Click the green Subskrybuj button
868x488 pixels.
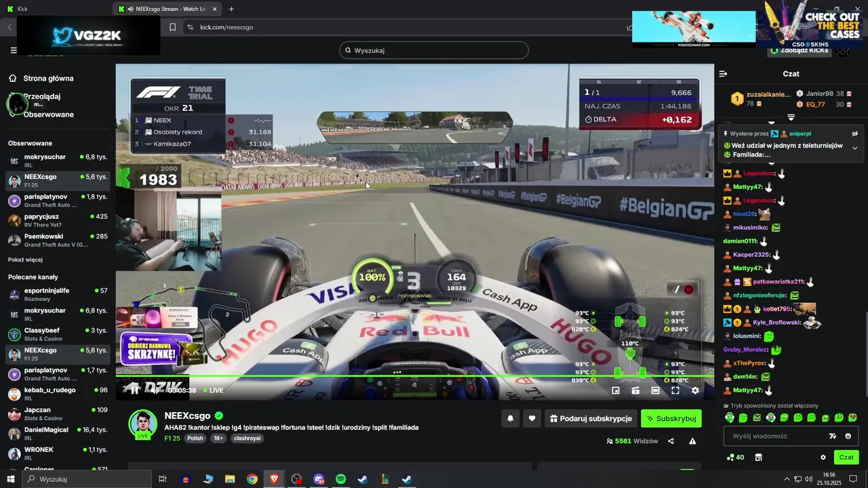(x=671, y=419)
